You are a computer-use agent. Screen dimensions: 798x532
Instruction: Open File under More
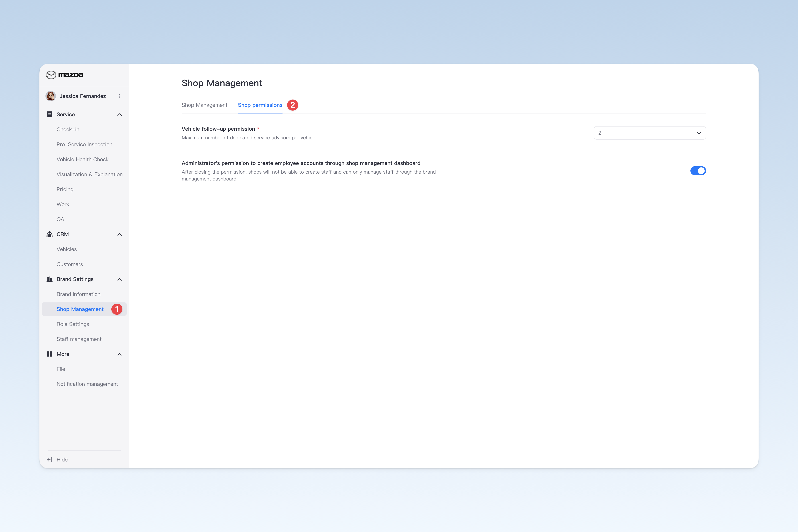pyautogui.click(x=61, y=369)
